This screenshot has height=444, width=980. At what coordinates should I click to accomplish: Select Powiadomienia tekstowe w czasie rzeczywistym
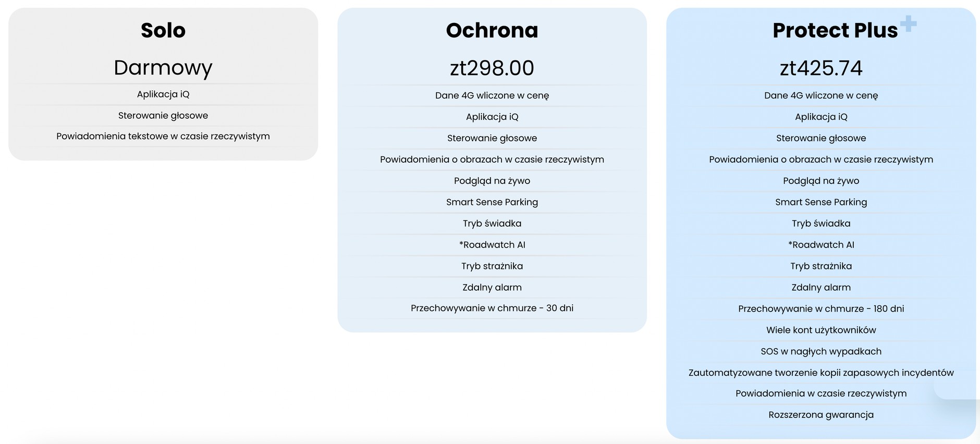163,137
